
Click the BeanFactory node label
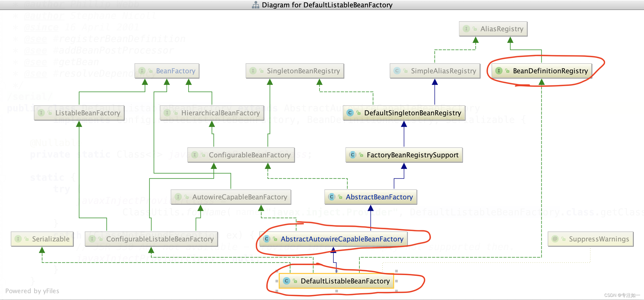point(176,71)
